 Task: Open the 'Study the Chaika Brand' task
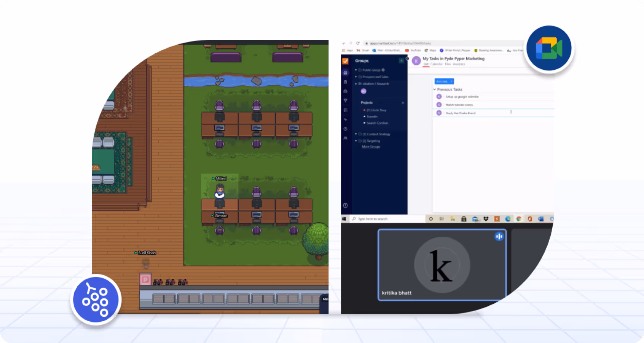461,113
